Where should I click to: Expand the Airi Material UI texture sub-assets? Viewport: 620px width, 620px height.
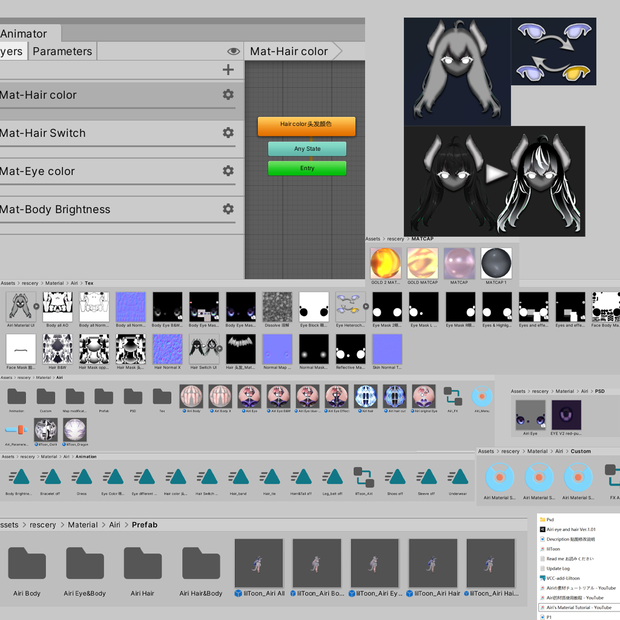tap(36, 306)
